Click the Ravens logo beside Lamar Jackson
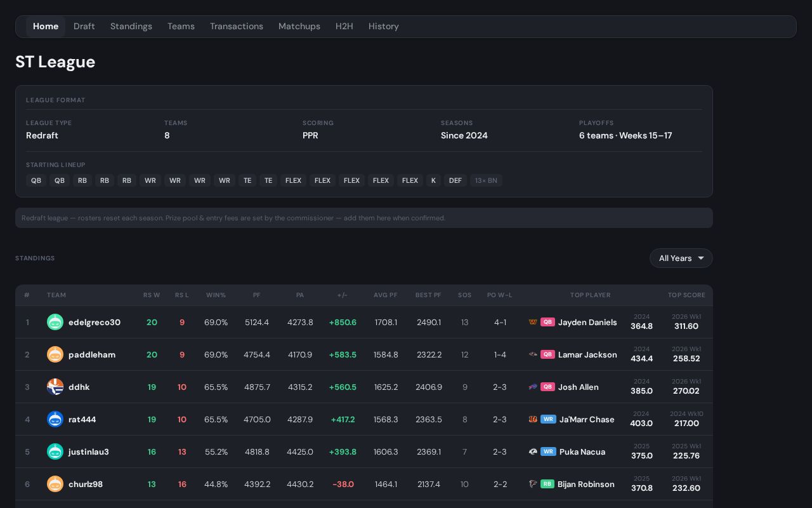 (533, 354)
